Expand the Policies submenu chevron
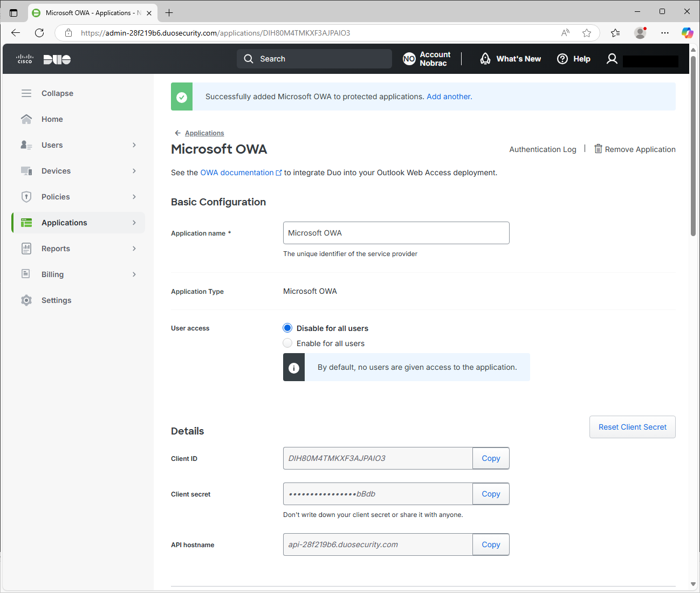The image size is (700, 593). pos(134,197)
